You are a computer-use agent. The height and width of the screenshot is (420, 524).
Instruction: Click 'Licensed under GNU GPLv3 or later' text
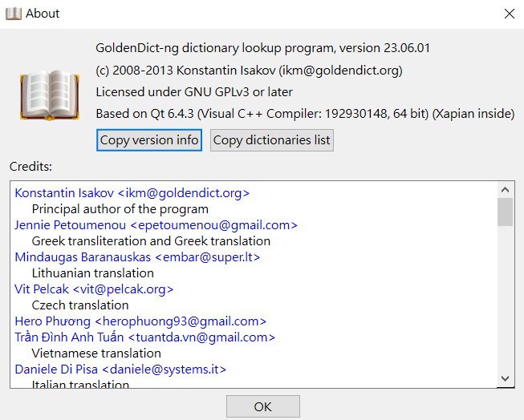click(194, 92)
